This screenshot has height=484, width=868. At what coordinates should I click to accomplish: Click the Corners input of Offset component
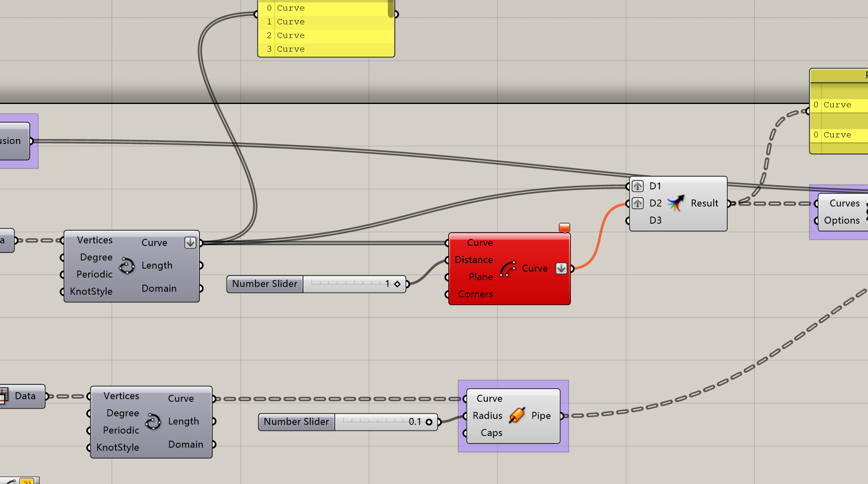[x=475, y=294]
